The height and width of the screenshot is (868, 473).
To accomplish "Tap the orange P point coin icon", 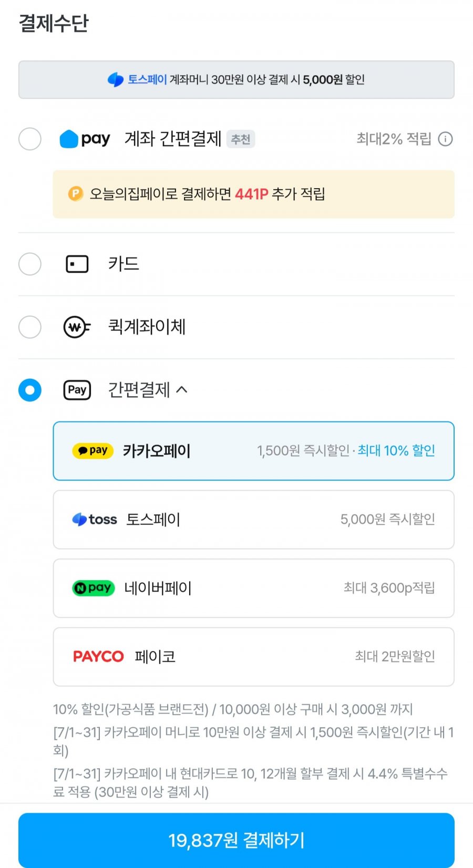I will point(76,194).
